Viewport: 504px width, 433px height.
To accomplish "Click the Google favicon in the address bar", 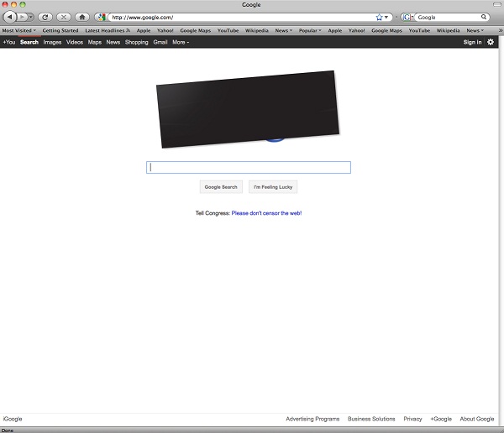I will [101, 17].
